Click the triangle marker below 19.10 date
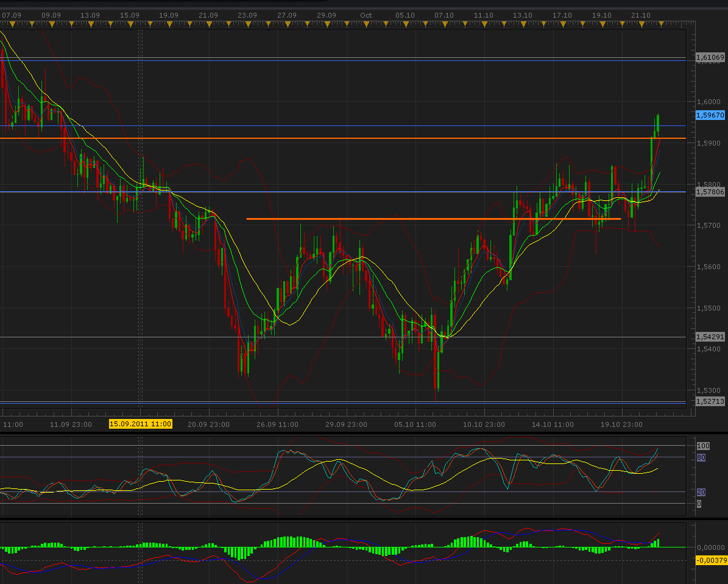The image size is (728, 584). coord(602,24)
